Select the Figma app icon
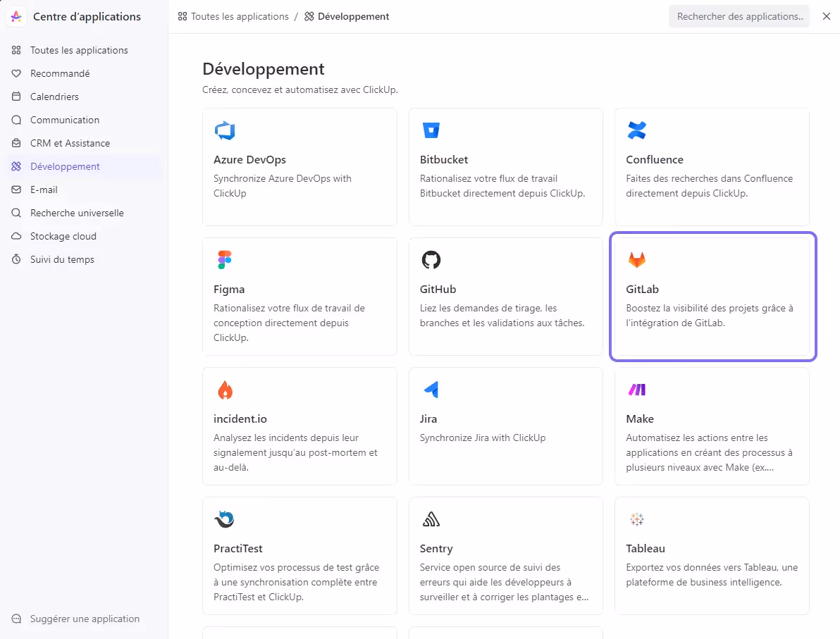The image size is (840, 639). pyautogui.click(x=225, y=259)
